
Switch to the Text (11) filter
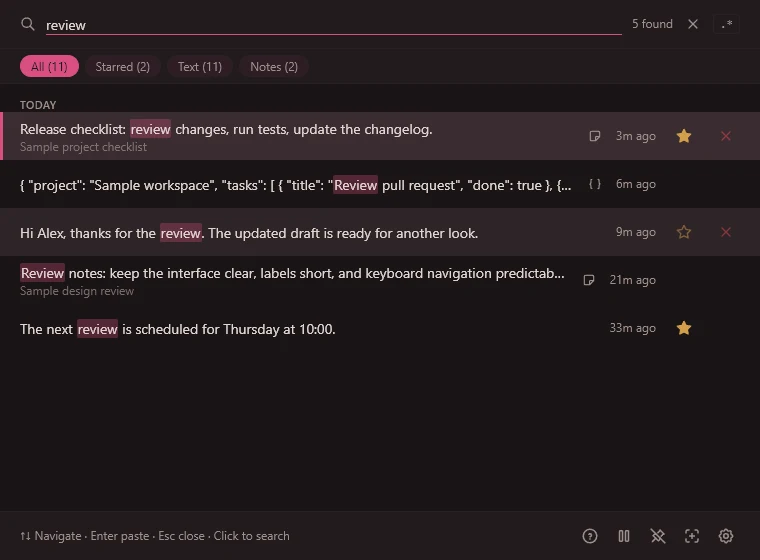pos(200,66)
